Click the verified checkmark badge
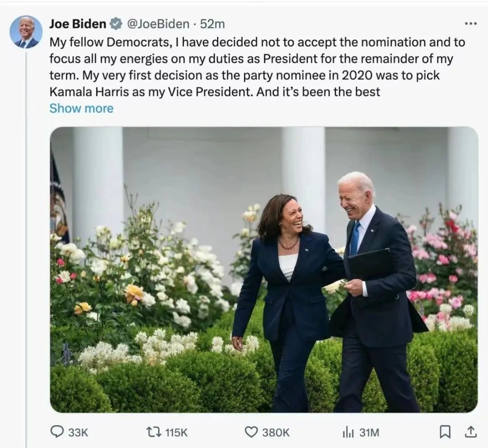Viewport: 488px width, 448px height. 116,24
